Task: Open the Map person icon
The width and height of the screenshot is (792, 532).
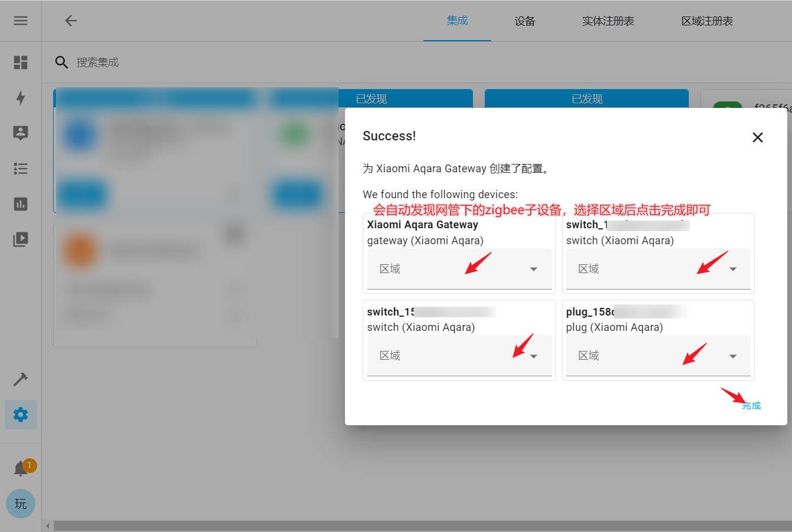Action: coord(21,133)
